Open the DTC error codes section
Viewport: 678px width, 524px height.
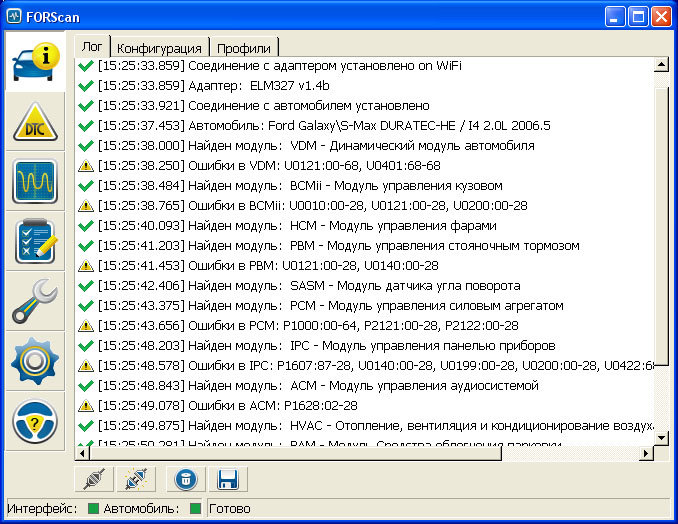coord(35,122)
